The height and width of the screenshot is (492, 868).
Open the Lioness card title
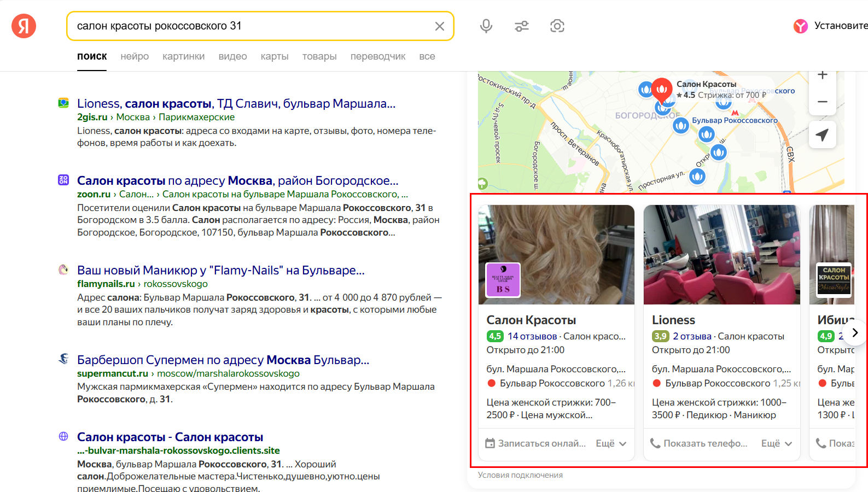673,320
